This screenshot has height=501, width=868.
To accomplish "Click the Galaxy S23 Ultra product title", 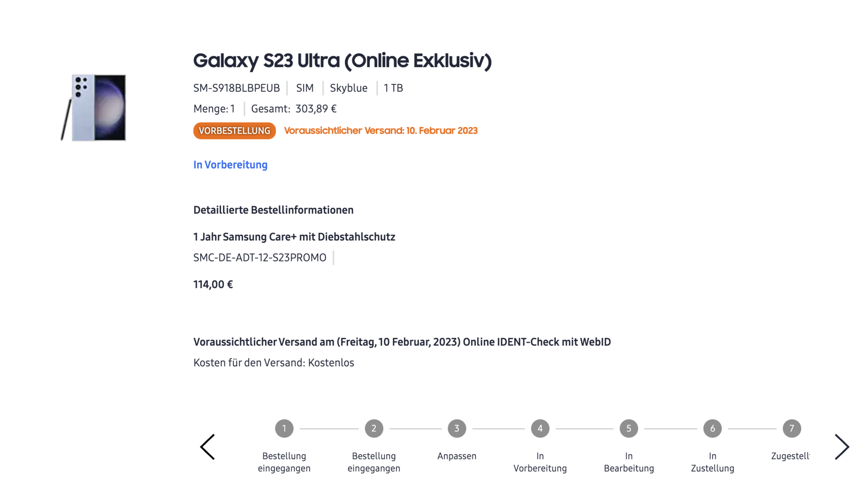I will tap(342, 61).
